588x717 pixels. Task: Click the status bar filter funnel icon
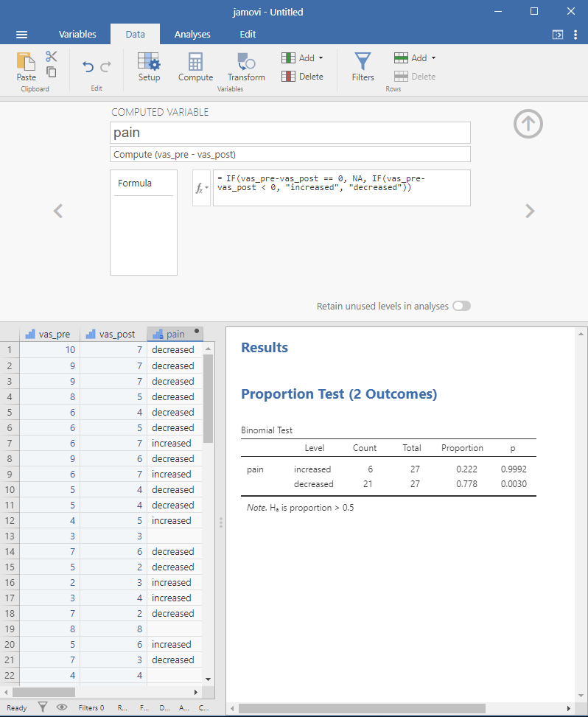pyautogui.click(x=43, y=707)
